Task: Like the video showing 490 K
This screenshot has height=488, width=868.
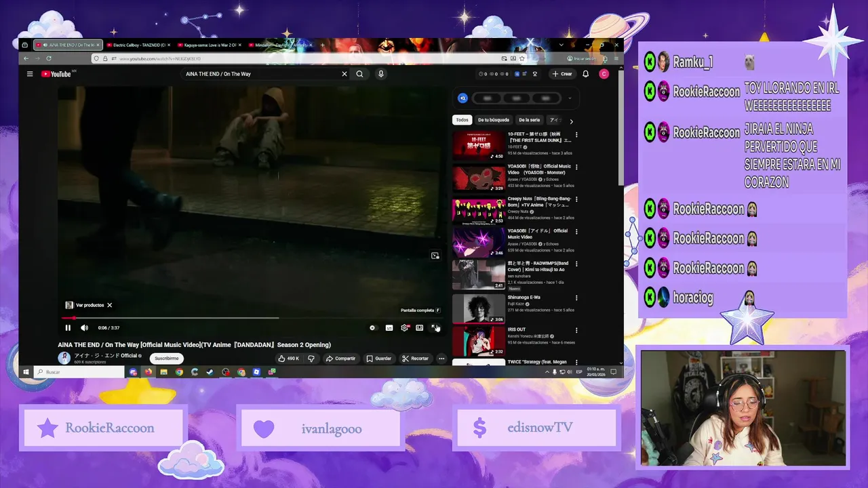Action: pos(289,359)
